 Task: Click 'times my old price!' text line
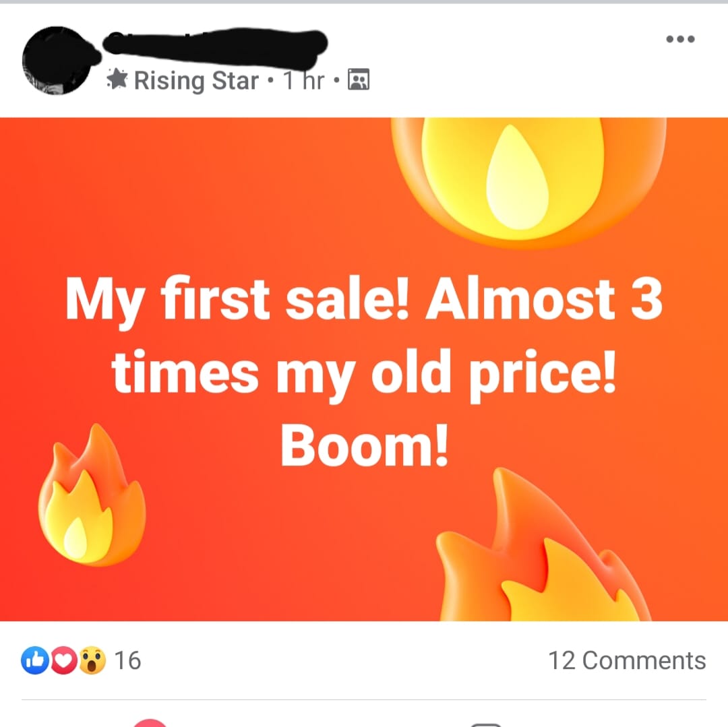(x=364, y=374)
